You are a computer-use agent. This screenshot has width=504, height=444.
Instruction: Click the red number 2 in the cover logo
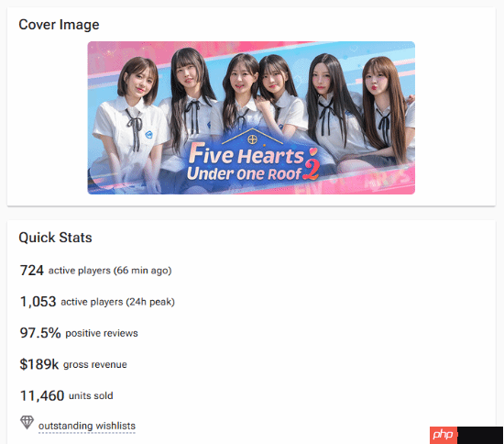[x=311, y=170]
